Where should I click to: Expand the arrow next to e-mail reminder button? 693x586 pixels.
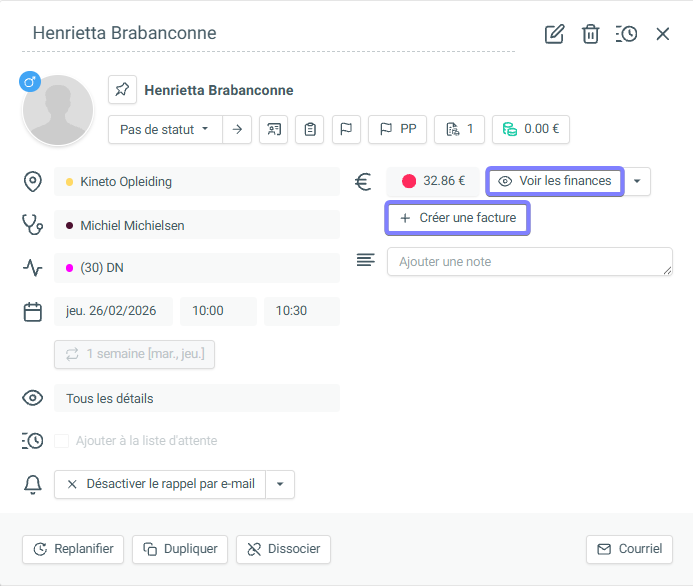280,484
